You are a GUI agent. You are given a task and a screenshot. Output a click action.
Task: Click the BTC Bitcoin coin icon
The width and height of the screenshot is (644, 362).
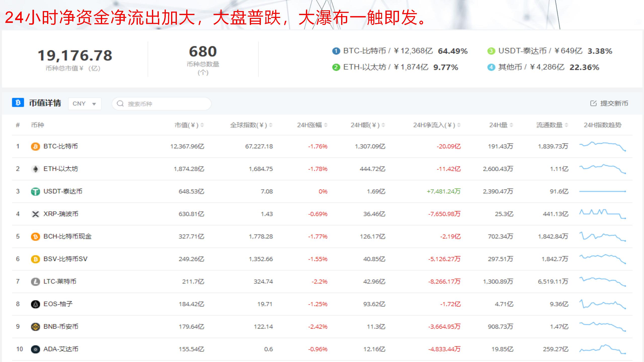point(35,147)
